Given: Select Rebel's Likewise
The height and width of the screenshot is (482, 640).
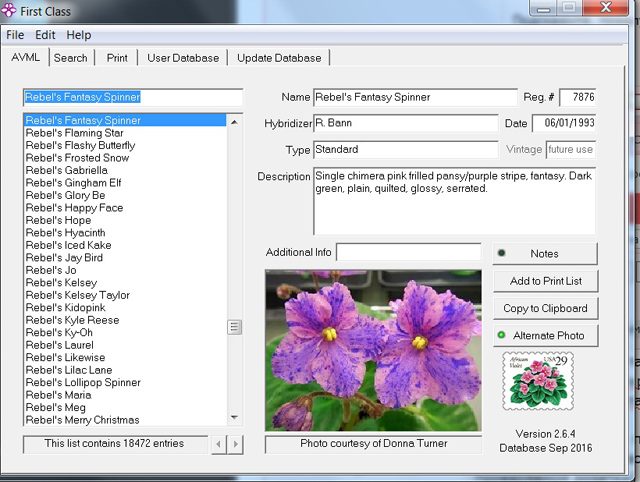Looking at the screenshot, I should click(x=125, y=358).
